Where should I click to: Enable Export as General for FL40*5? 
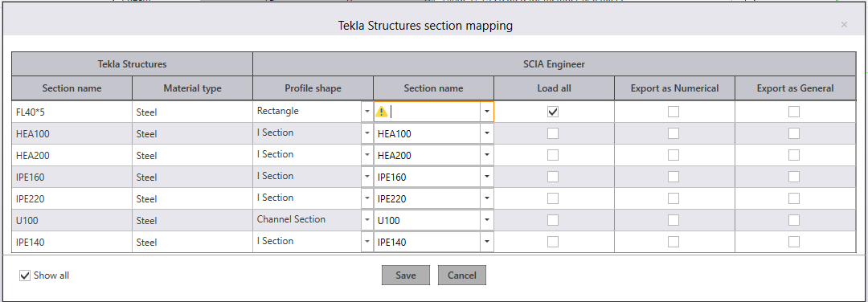[794, 112]
